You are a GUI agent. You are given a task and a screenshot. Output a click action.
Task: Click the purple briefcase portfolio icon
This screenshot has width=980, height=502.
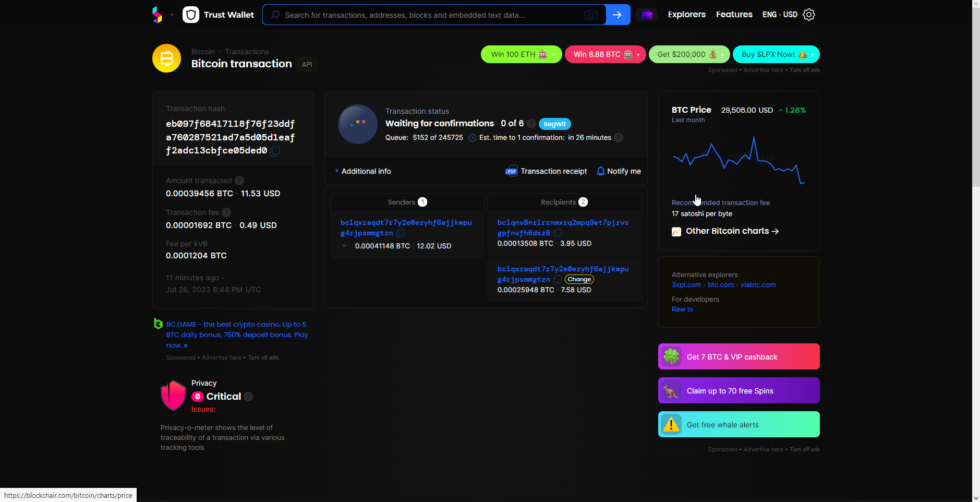647,15
